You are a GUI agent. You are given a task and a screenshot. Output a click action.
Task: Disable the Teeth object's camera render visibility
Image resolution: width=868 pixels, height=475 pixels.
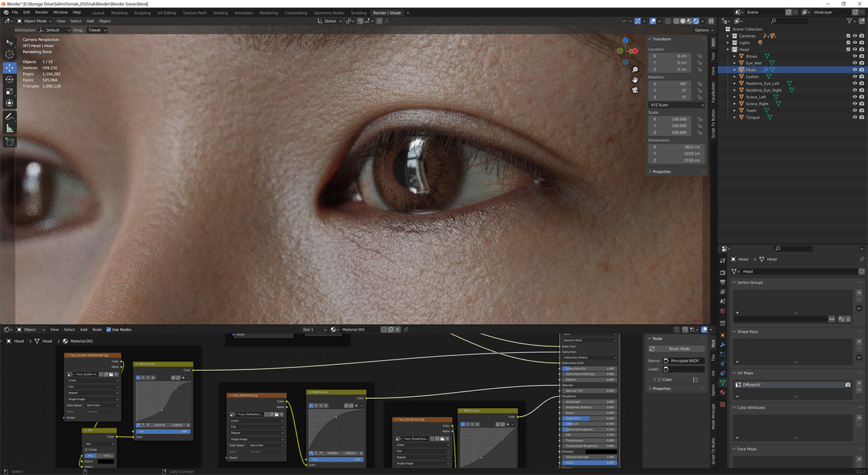coord(861,110)
